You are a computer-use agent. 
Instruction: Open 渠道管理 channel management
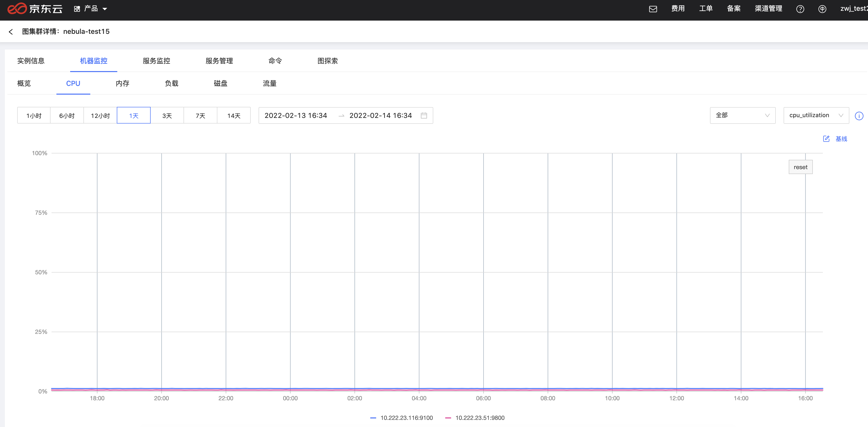point(768,8)
